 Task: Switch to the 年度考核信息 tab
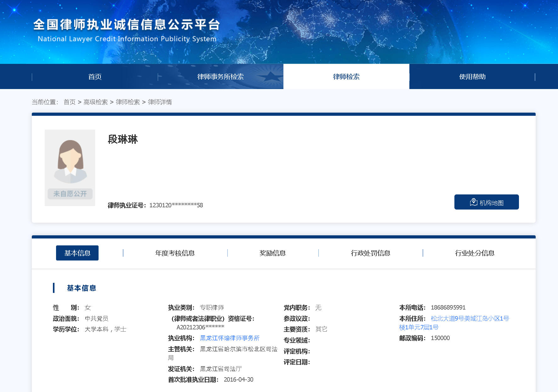click(x=175, y=253)
